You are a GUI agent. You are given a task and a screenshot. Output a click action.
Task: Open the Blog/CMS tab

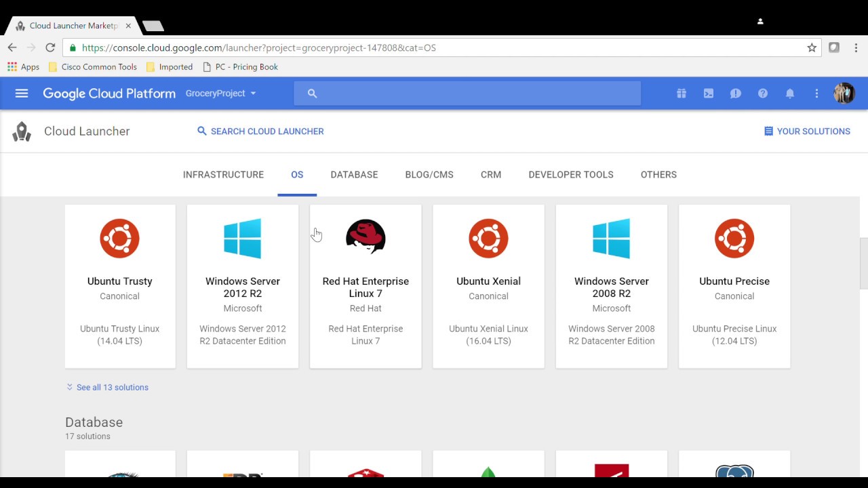click(x=429, y=175)
